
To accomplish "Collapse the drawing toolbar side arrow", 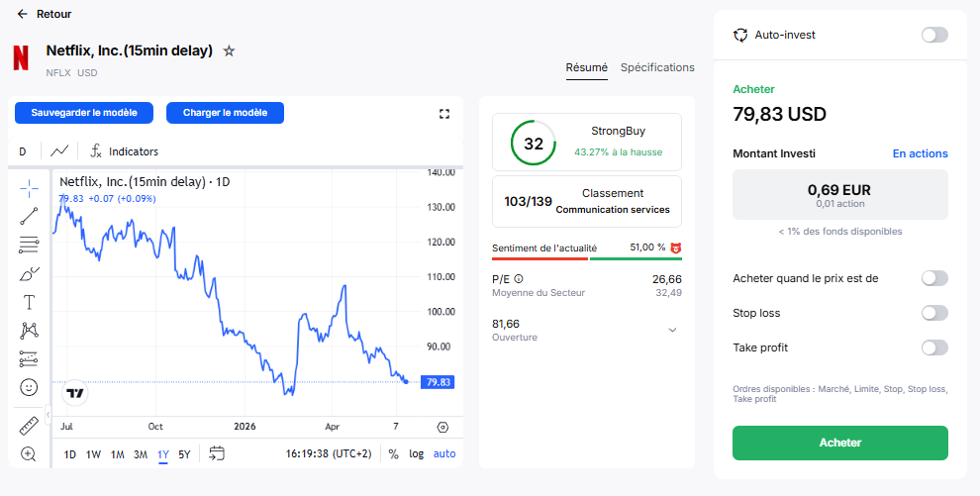I will point(49,414).
